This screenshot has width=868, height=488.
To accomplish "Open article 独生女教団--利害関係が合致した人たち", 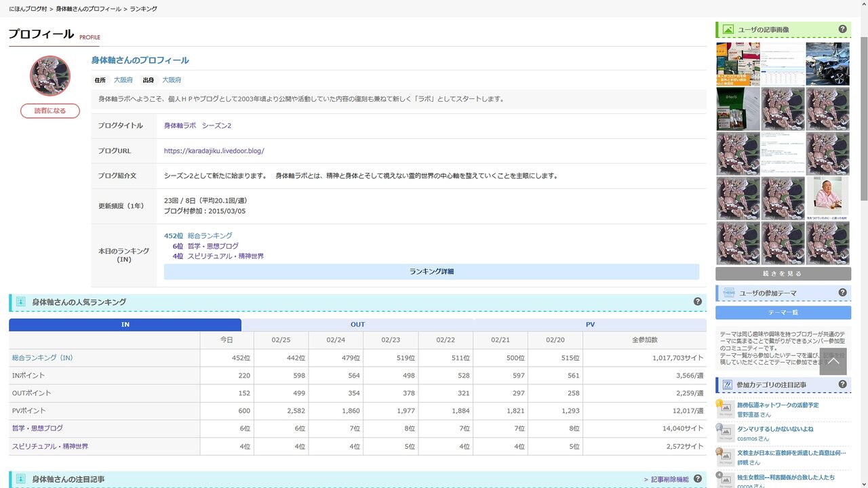I will (x=786, y=476).
